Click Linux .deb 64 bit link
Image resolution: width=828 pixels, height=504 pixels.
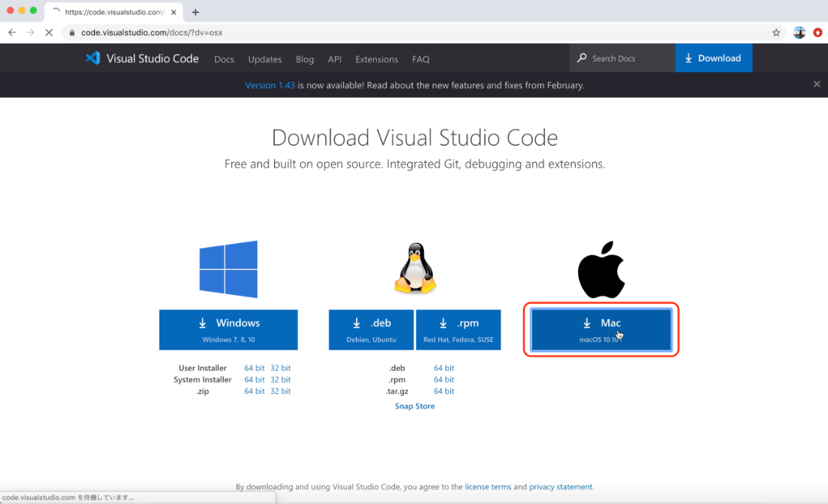coord(443,368)
